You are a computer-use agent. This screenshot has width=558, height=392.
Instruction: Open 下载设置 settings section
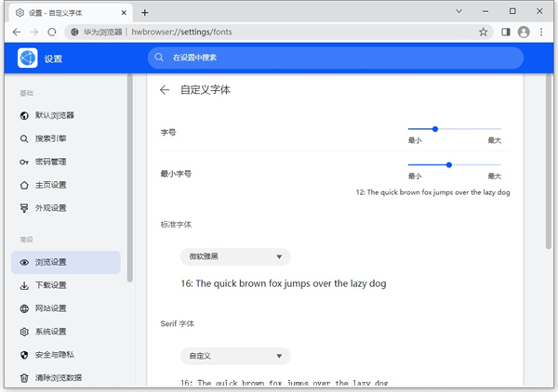[66, 285]
